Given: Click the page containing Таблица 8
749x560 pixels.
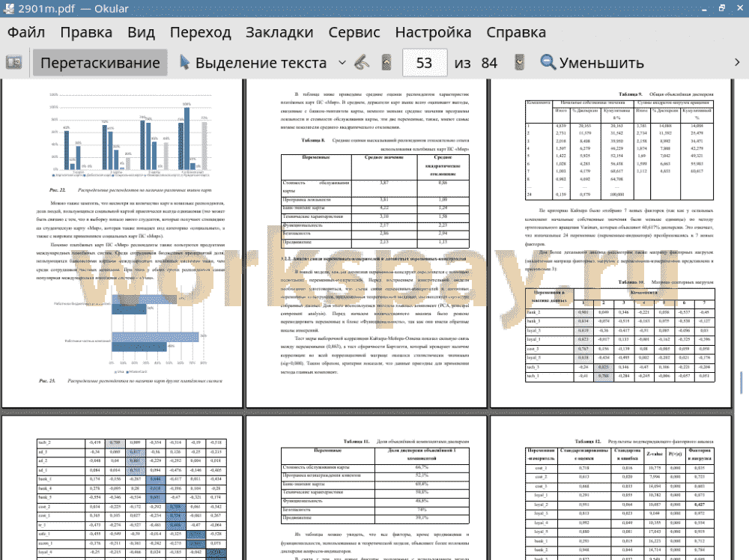Looking at the screenshot, I should pyautogui.click(x=366, y=243).
